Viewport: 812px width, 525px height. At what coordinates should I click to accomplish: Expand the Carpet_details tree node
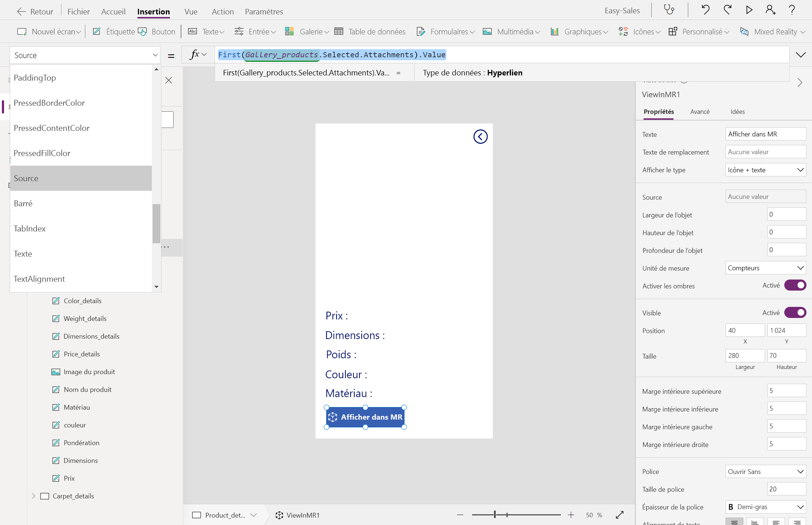pos(34,496)
